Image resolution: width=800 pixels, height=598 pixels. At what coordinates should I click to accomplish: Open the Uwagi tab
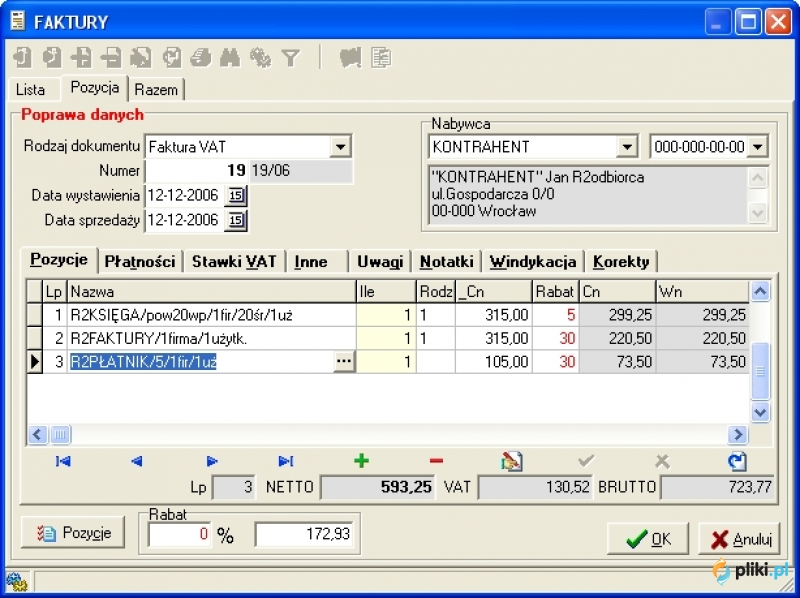(380, 262)
